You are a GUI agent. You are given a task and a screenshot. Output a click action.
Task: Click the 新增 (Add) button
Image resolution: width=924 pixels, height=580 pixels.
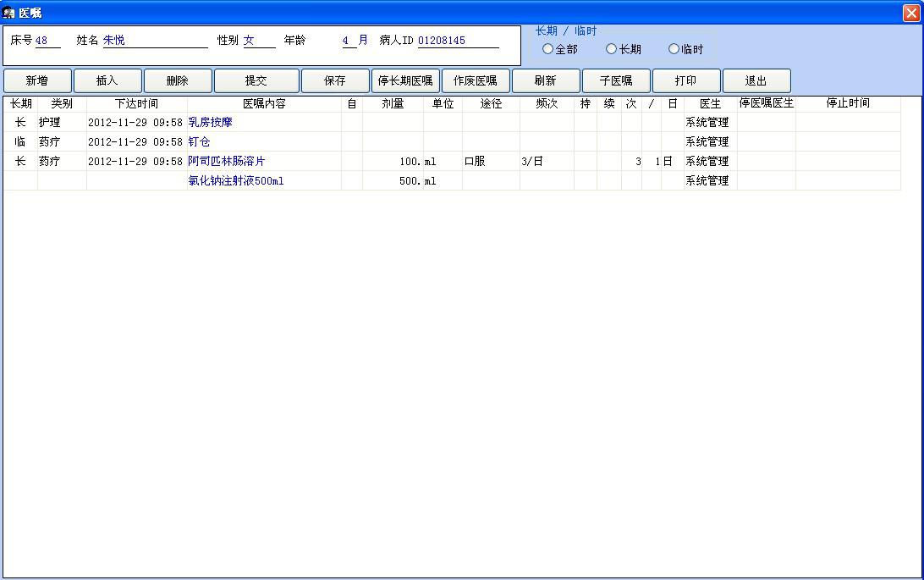37,81
